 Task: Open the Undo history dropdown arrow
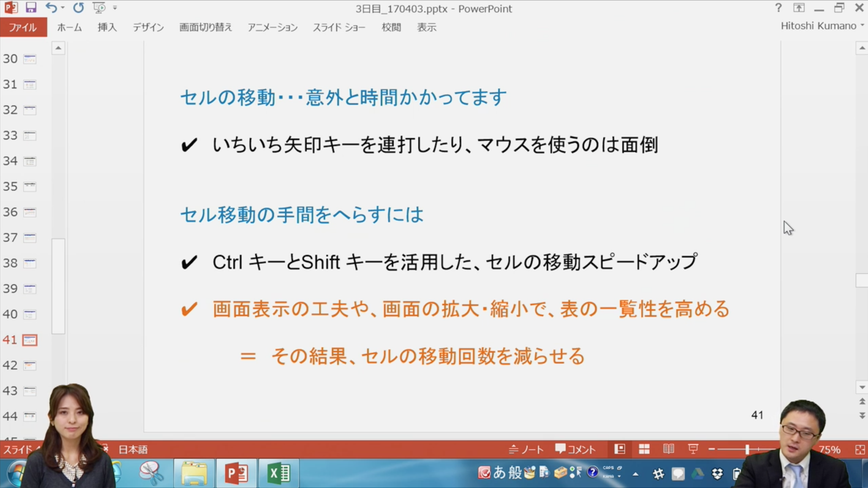click(63, 8)
